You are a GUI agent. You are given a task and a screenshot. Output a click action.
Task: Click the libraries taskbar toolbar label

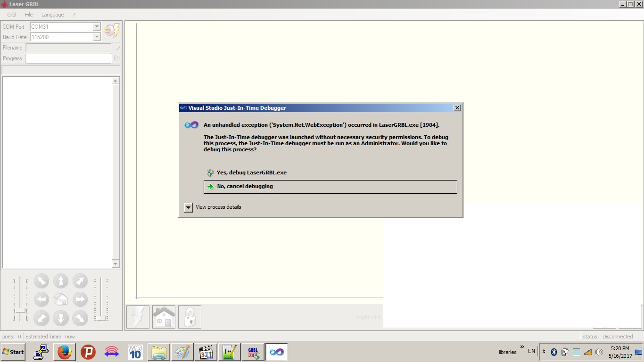pos(508,352)
